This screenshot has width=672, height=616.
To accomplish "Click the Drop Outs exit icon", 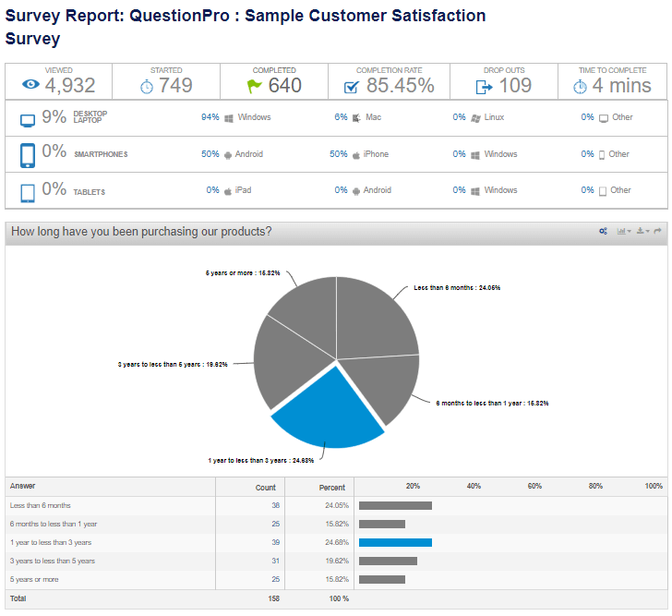I will pyautogui.click(x=484, y=87).
